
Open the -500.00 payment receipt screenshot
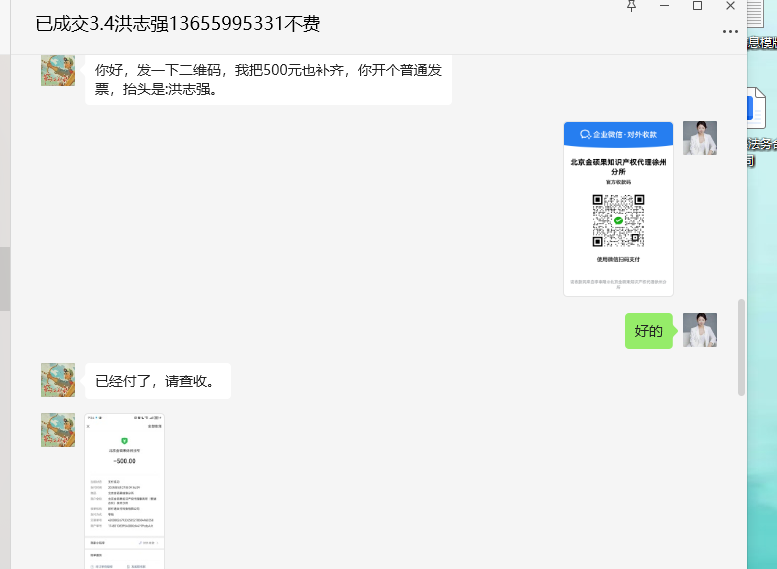pos(124,491)
